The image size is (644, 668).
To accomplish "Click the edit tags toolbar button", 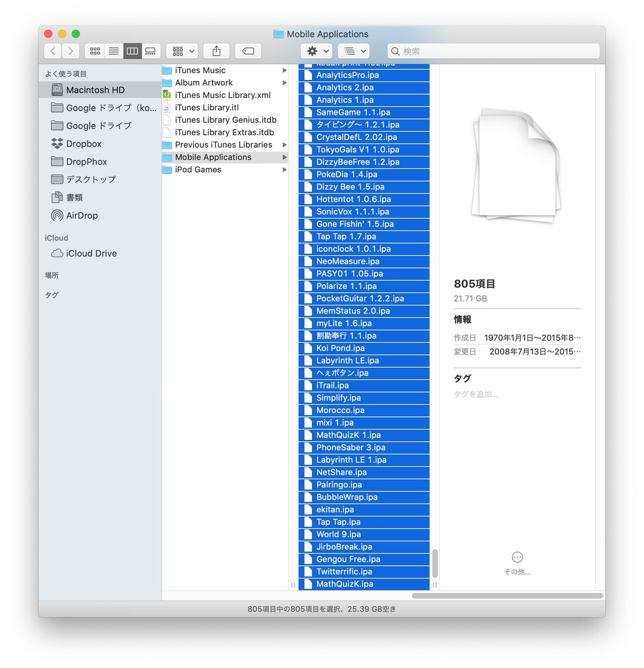I will [x=248, y=51].
